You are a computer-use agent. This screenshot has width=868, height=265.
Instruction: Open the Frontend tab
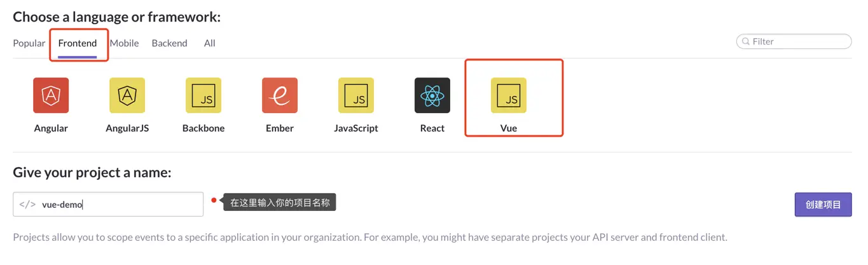[x=78, y=43]
